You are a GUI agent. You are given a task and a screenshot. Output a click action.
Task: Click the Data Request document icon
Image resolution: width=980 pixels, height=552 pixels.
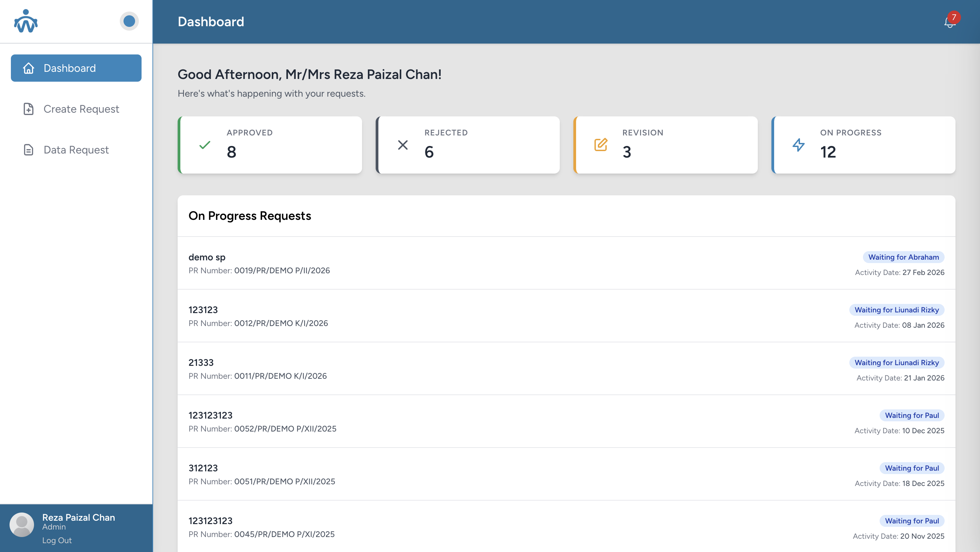tap(29, 150)
